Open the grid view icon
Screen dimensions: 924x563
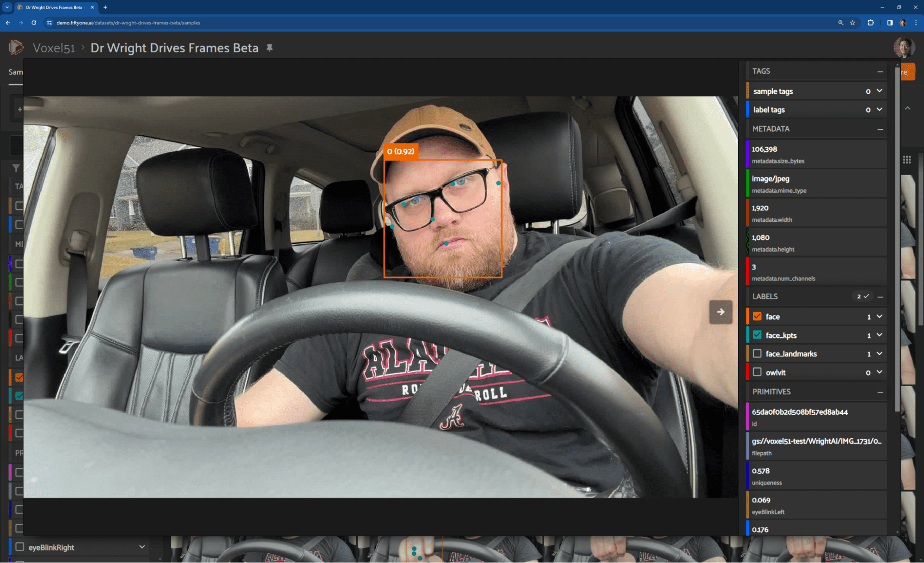pyautogui.click(x=907, y=160)
